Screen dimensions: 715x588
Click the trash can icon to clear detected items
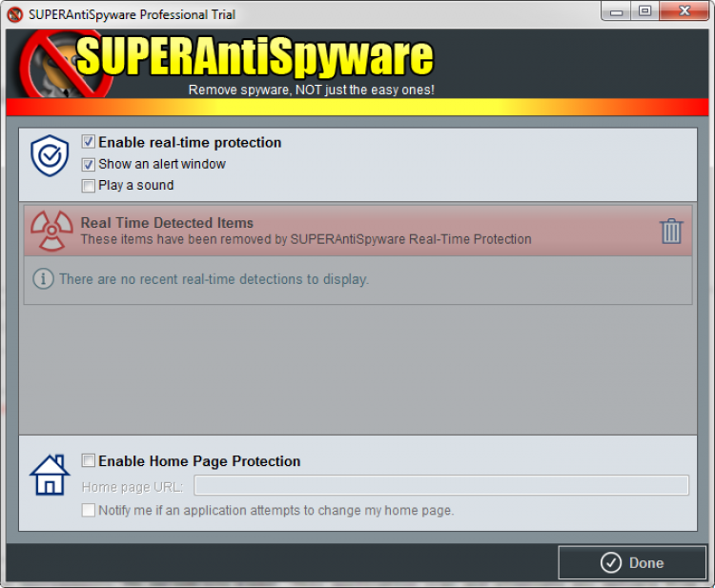tap(671, 231)
